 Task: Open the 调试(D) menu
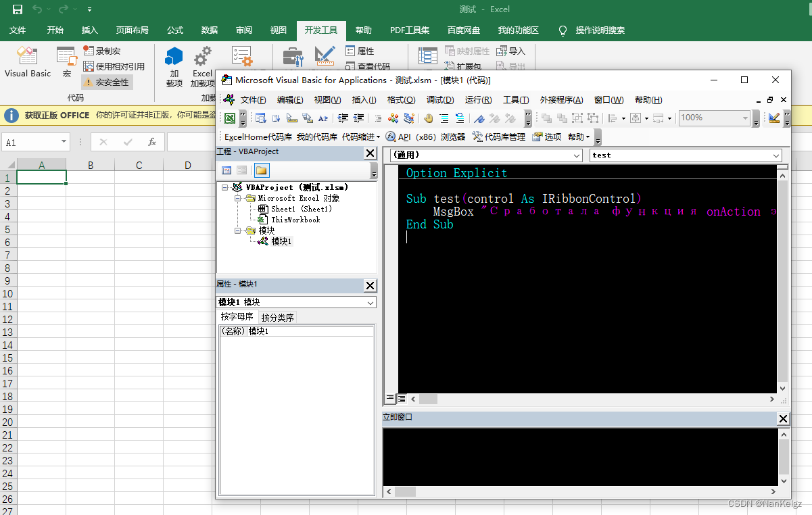439,99
